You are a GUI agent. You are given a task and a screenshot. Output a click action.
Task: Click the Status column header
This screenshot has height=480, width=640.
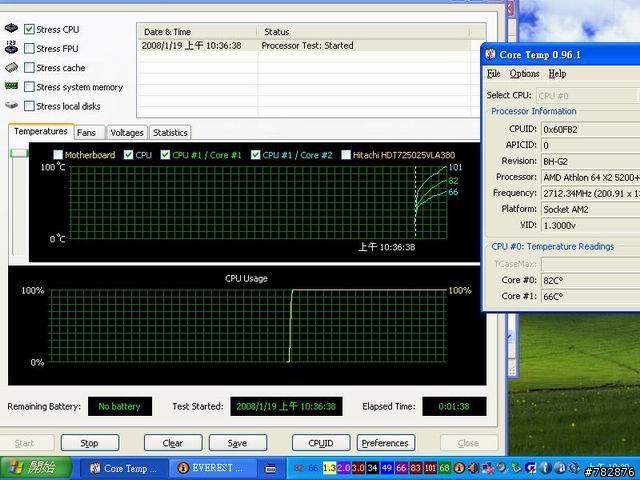click(363, 32)
